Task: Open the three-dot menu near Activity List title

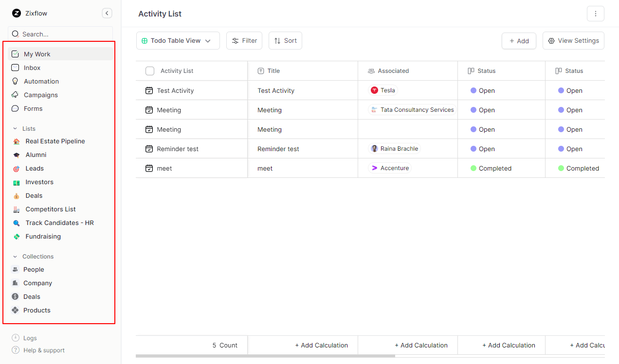Action: click(x=596, y=14)
